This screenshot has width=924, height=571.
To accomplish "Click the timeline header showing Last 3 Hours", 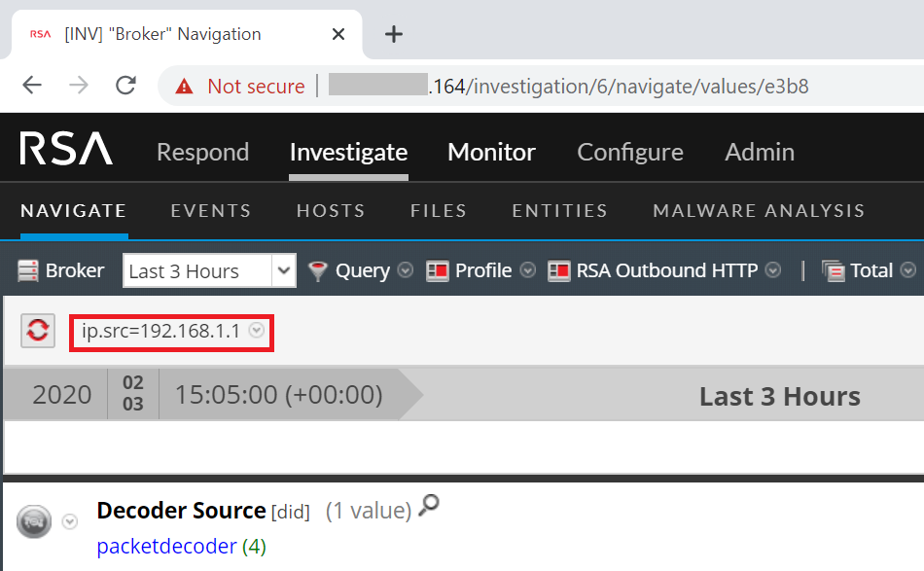I will [x=778, y=395].
